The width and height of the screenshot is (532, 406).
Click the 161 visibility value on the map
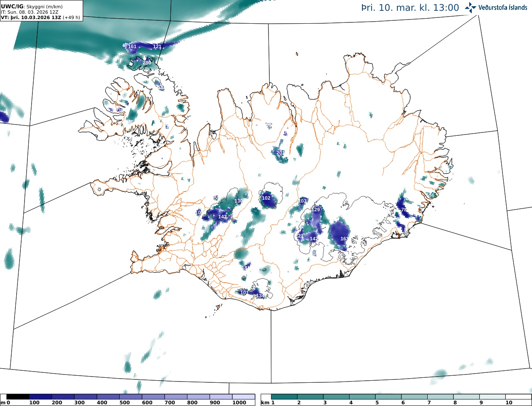click(132, 46)
